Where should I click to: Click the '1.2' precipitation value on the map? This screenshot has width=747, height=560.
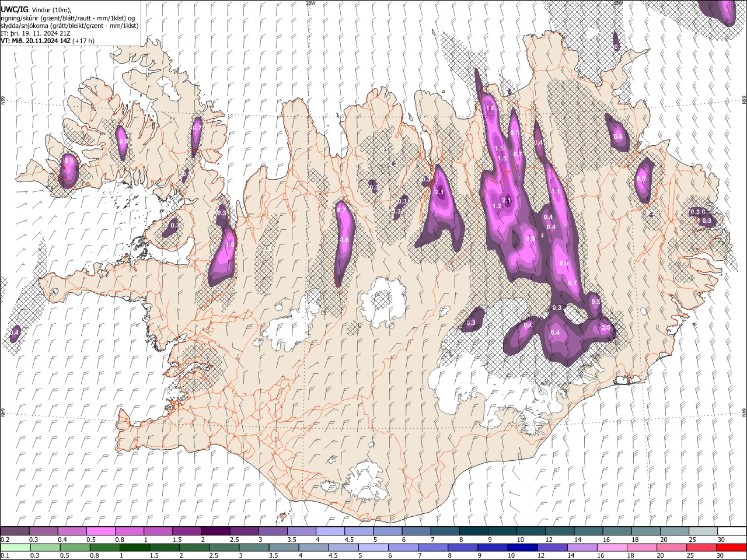click(497, 206)
